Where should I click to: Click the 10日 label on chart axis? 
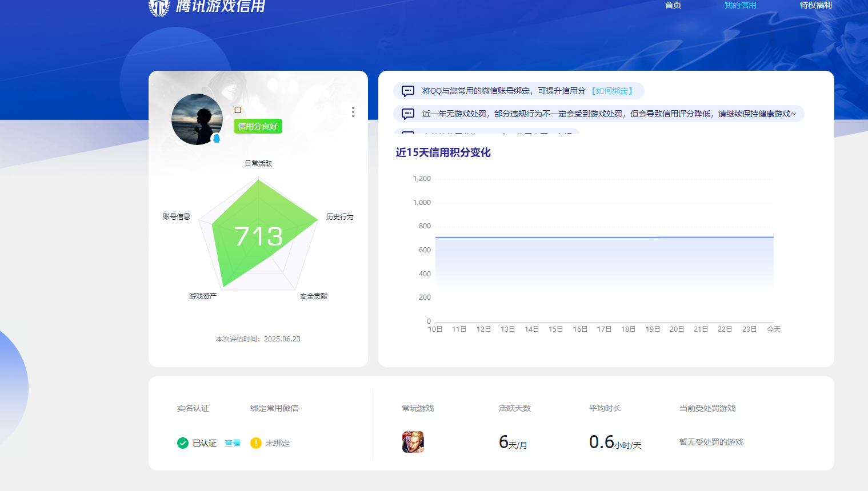click(x=435, y=329)
